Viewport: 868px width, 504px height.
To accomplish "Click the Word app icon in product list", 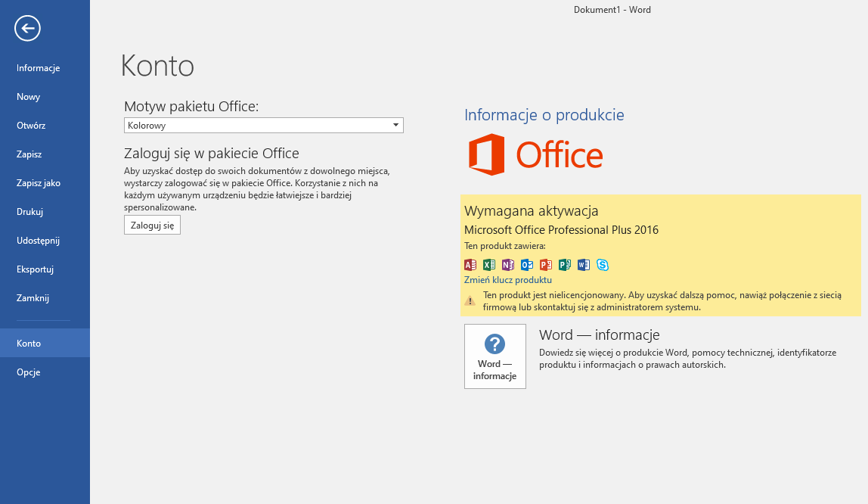I will (584, 265).
